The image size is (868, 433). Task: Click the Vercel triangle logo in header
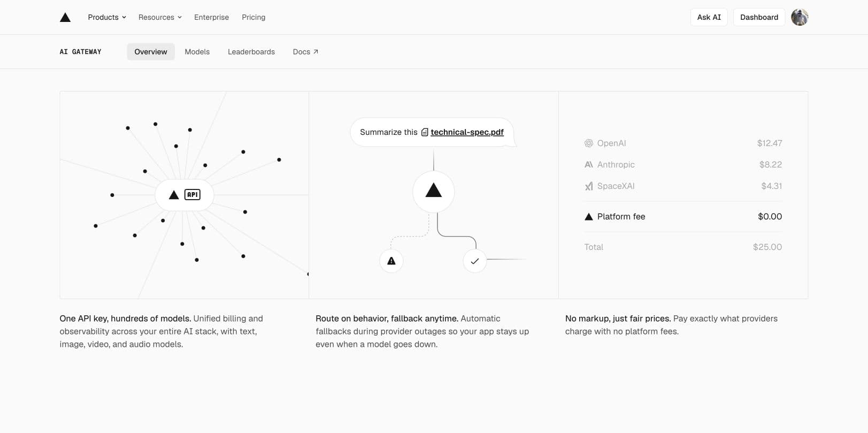(65, 17)
